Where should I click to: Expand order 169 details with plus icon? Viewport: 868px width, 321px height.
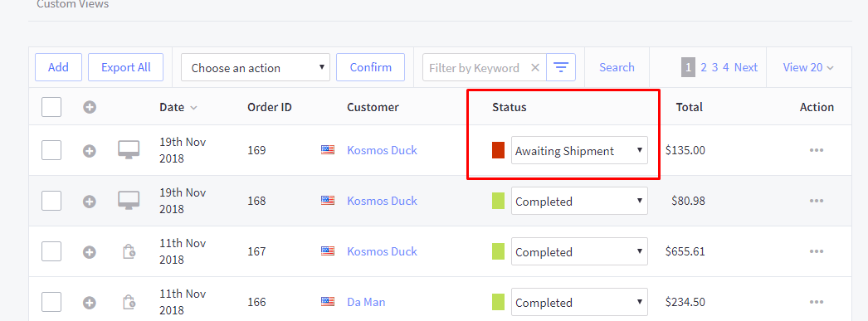[x=90, y=150]
